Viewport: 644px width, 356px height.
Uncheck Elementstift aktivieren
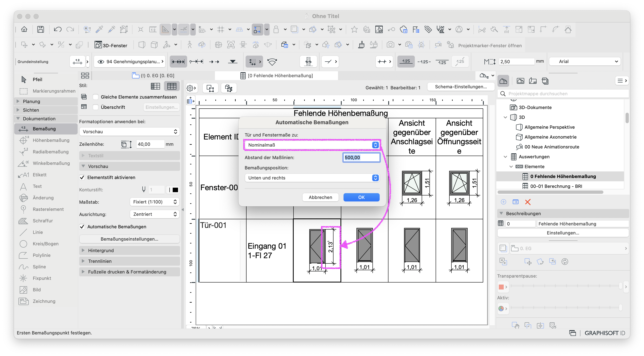82,177
